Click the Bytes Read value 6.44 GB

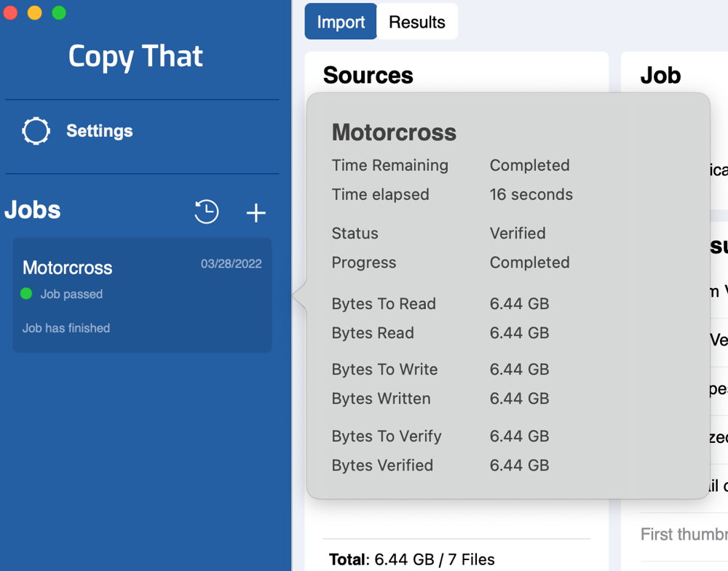coord(520,333)
